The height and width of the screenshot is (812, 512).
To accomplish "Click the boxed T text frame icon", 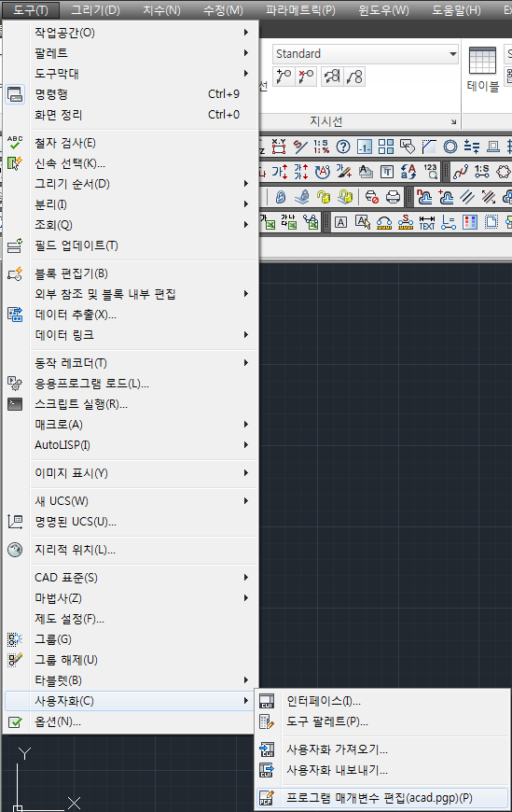I will click(387, 172).
